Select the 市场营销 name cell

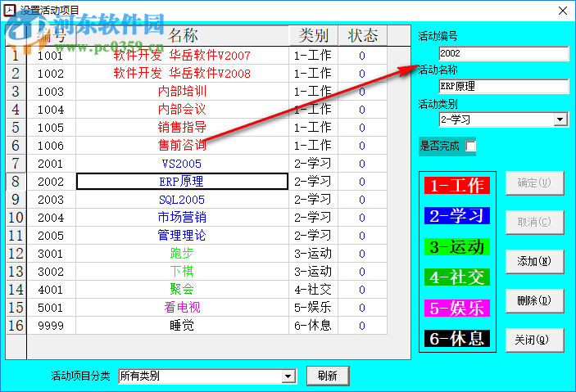click(182, 218)
